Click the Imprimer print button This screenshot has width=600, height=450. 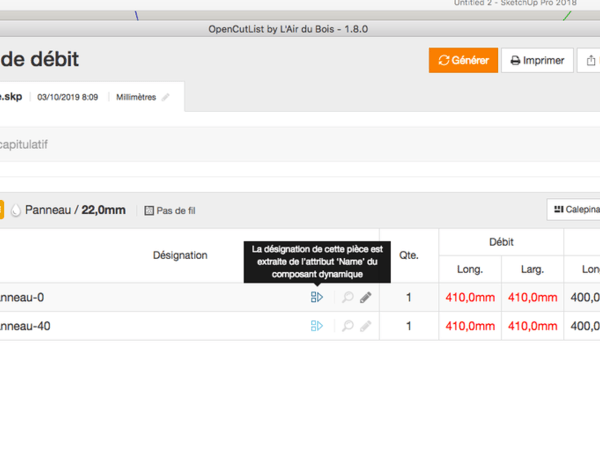click(x=537, y=60)
